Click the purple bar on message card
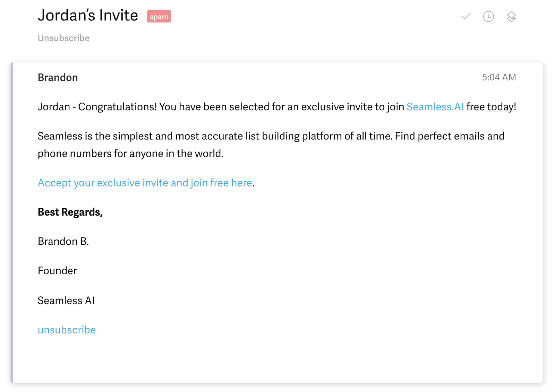555x392 pixels. coord(12,223)
